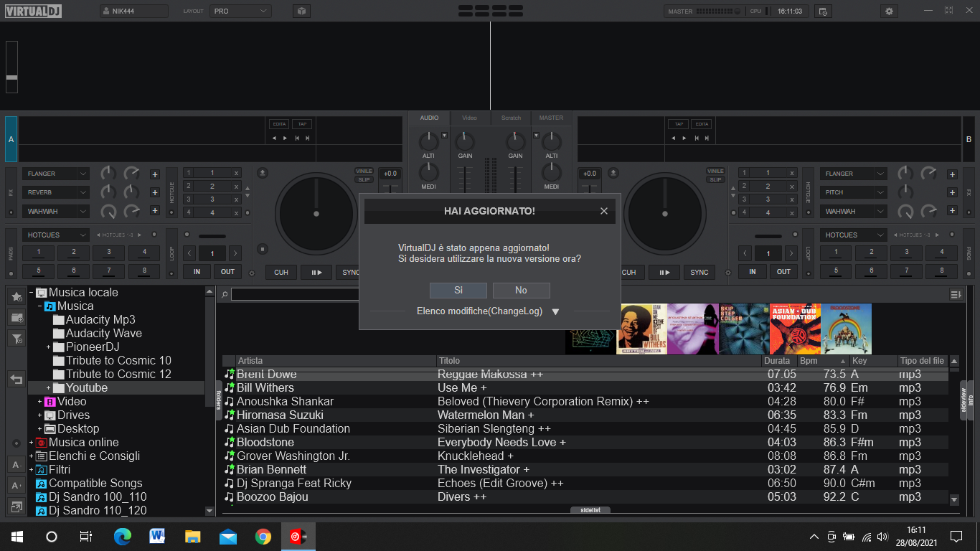The image size is (980, 551).
Task: Click the pop-out browser window icon in sidebar
Action: point(17,507)
